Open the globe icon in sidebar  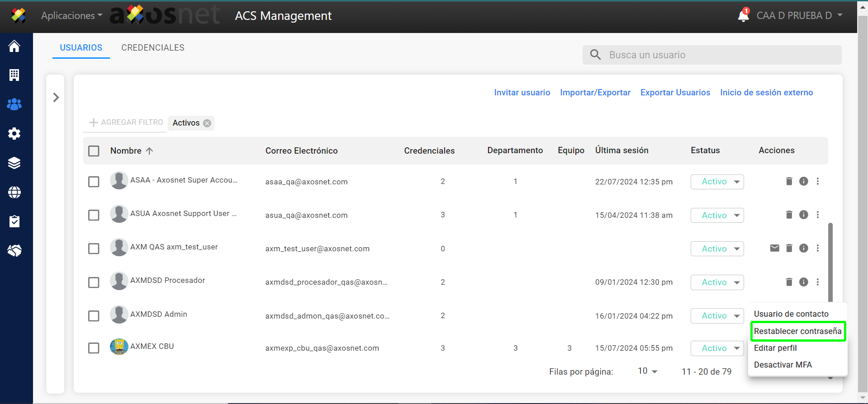tap(14, 193)
